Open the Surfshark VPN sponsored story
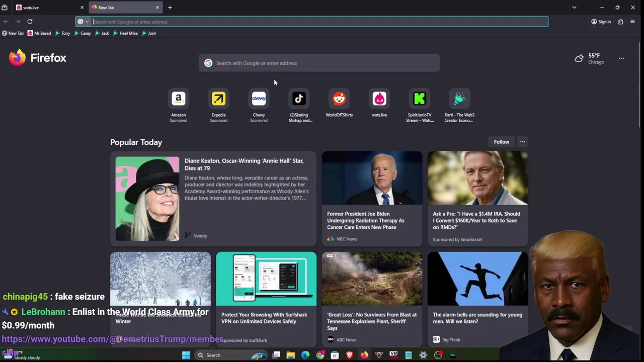This screenshot has width=644, height=362. (x=266, y=299)
